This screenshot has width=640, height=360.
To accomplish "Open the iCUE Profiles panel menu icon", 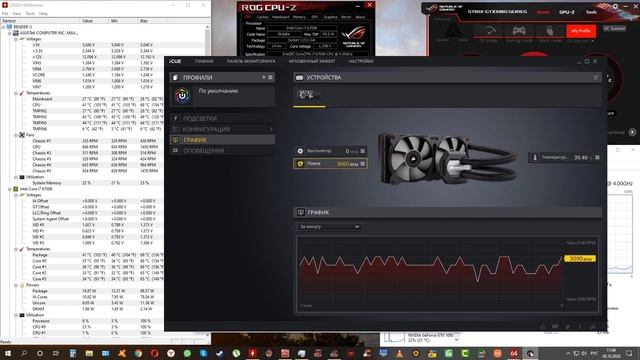I will pyautogui.click(x=270, y=77).
